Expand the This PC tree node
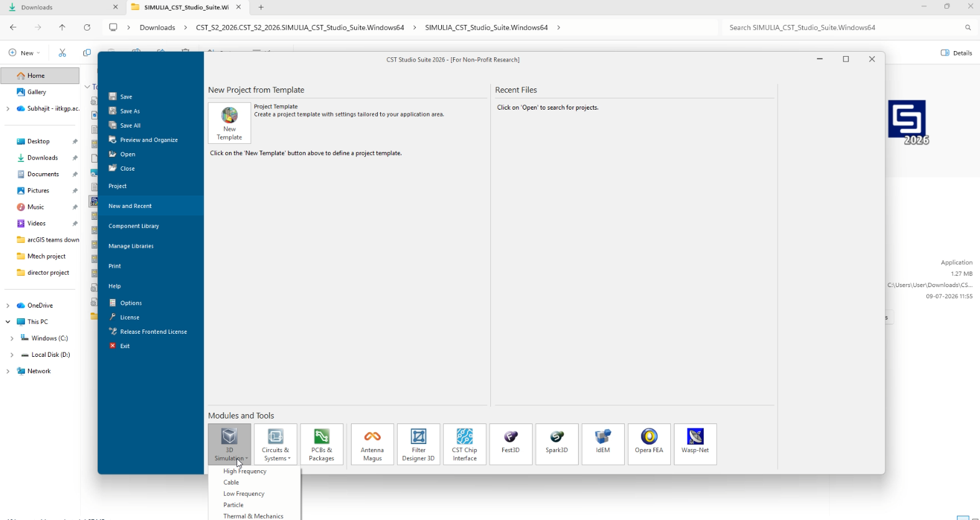The height and width of the screenshot is (520, 980). (8, 322)
